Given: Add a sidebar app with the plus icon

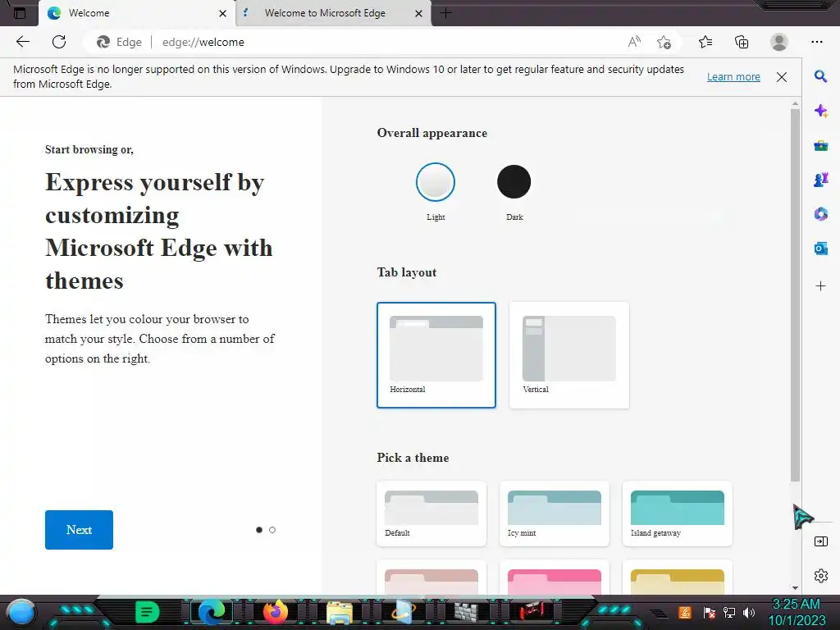Looking at the screenshot, I should (x=820, y=286).
